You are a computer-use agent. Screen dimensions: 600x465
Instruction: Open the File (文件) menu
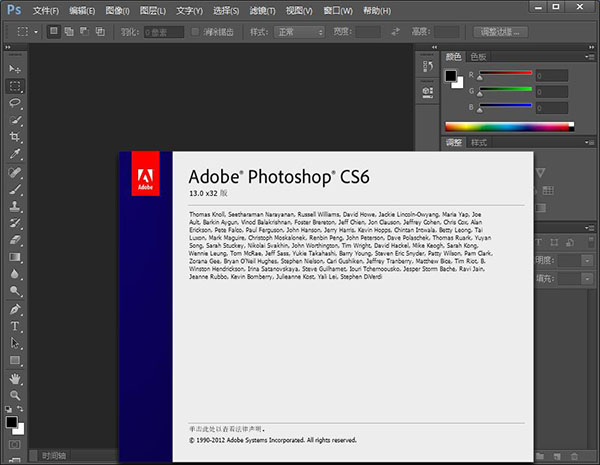[x=45, y=10]
